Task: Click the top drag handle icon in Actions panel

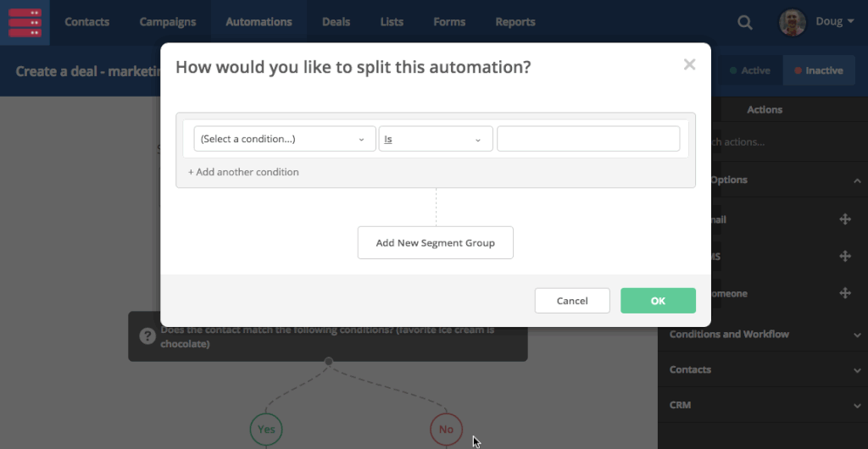Action: point(844,219)
